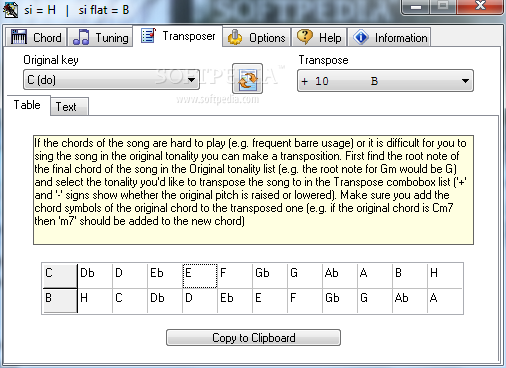Select top-row cell H
Viewport: 506px width, 368px height.
pos(446,276)
